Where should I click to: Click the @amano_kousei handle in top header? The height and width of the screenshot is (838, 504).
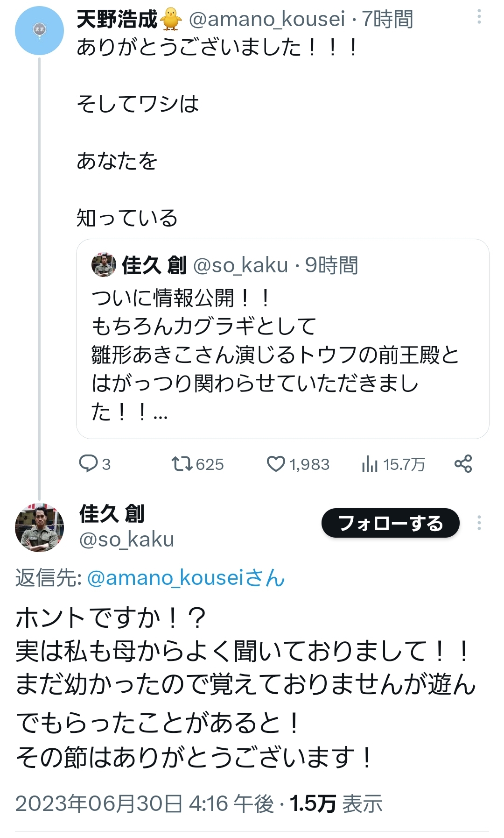point(267,20)
